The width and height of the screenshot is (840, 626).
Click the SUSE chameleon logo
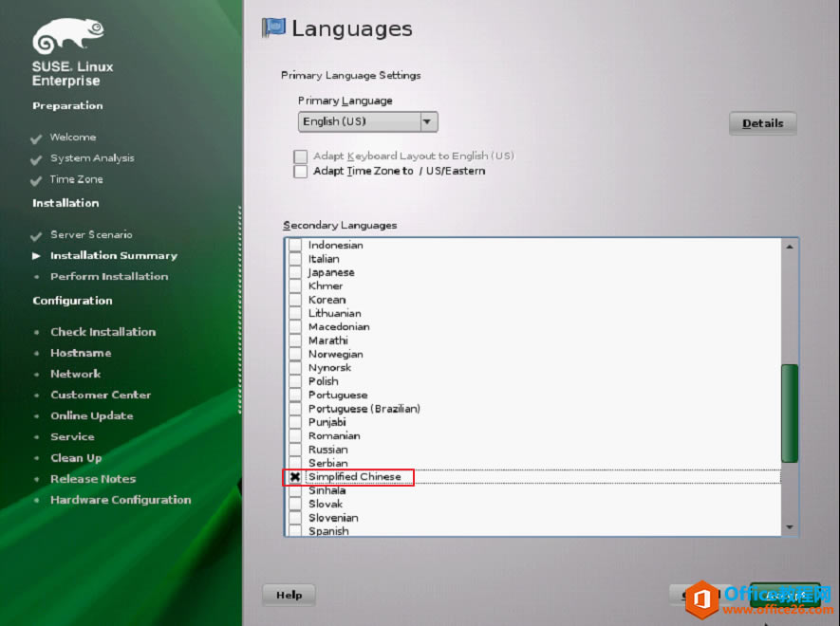point(68,35)
